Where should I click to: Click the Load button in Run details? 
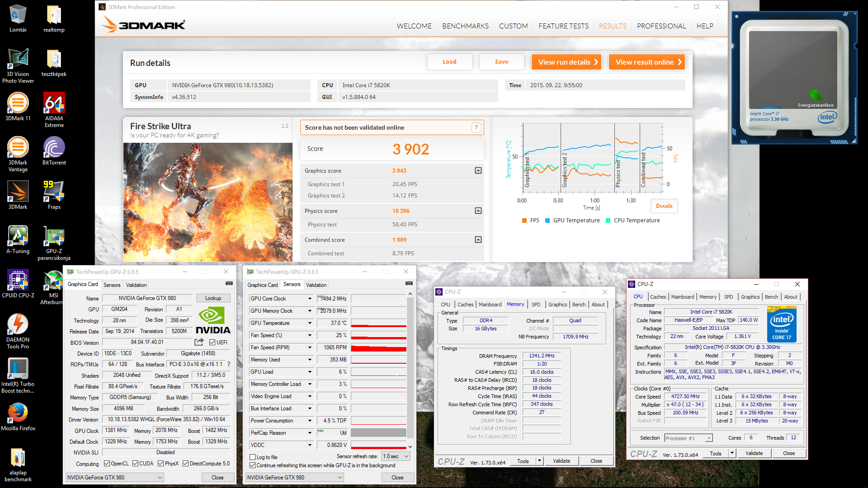(449, 62)
